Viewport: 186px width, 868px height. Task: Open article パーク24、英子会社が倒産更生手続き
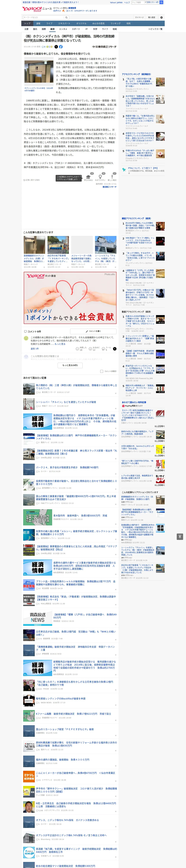pyautogui.click(x=67, y=467)
